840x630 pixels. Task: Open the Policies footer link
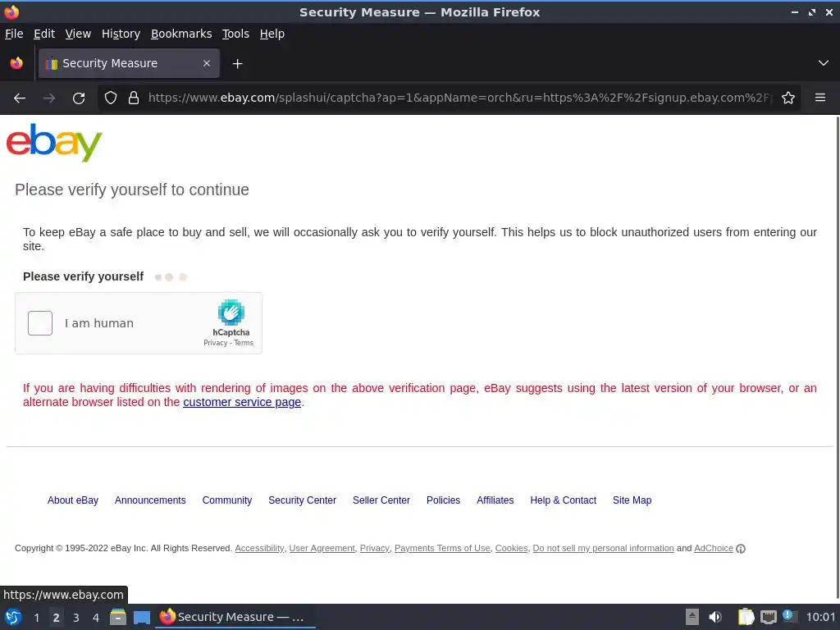[x=443, y=500]
